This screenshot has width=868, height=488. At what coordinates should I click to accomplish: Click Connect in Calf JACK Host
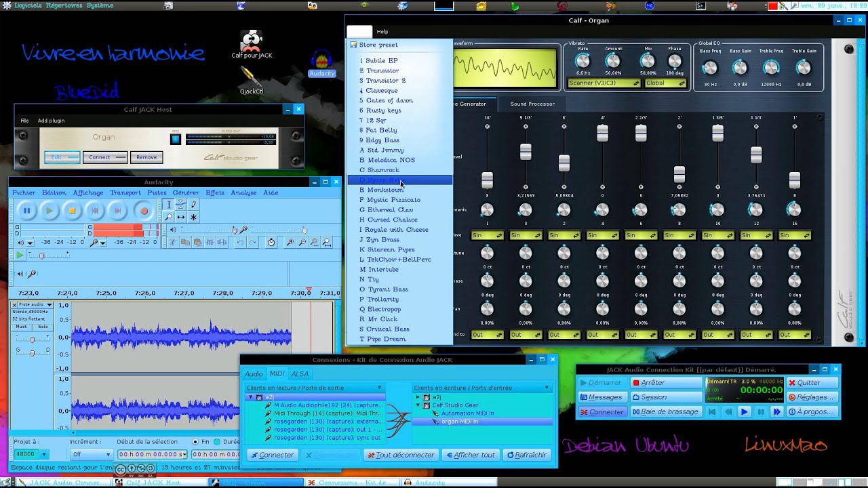click(105, 157)
